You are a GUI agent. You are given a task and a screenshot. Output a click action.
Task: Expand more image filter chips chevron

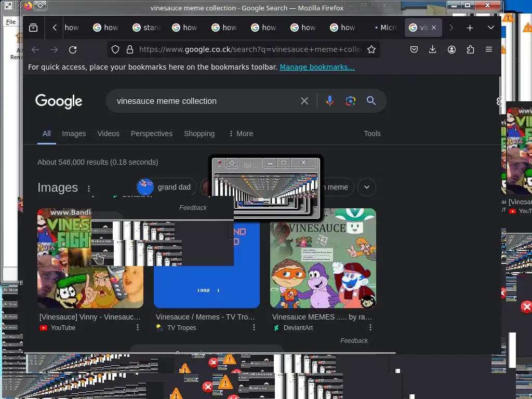(367, 187)
